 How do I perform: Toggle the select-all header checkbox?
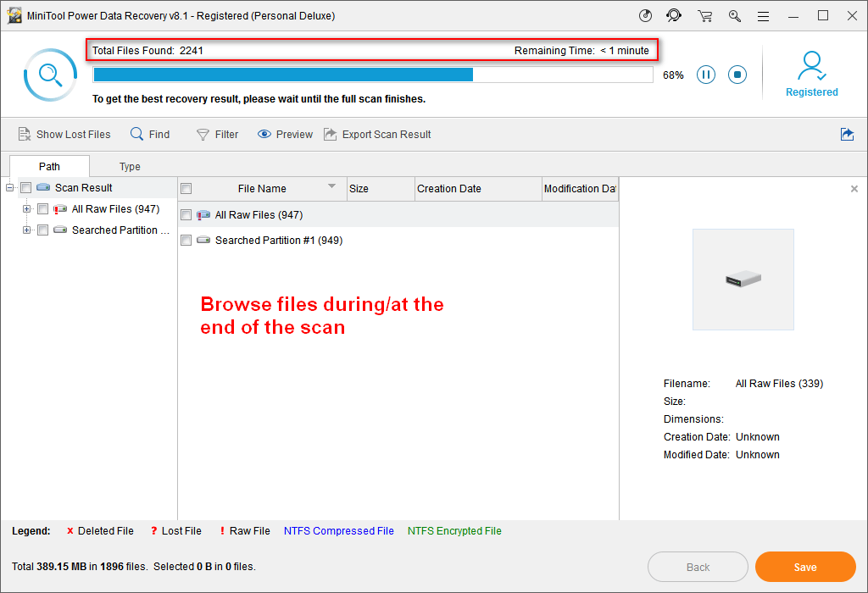point(186,189)
